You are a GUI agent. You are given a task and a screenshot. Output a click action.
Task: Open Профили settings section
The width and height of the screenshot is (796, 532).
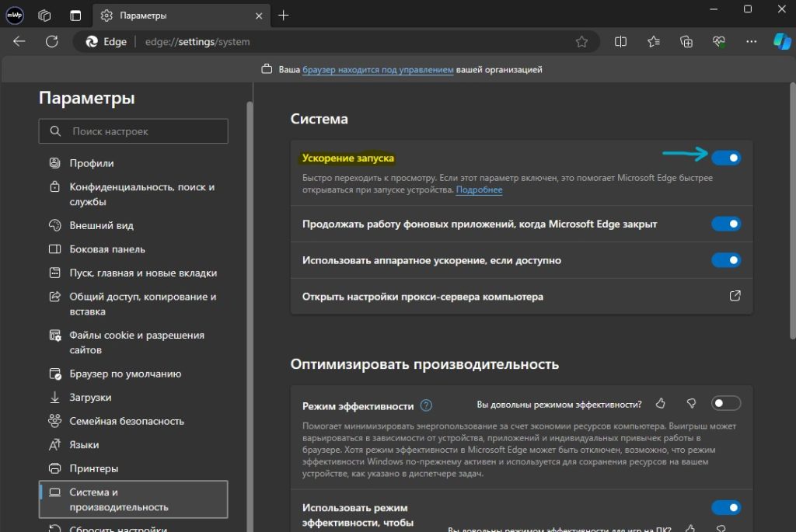tap(92, 163)
